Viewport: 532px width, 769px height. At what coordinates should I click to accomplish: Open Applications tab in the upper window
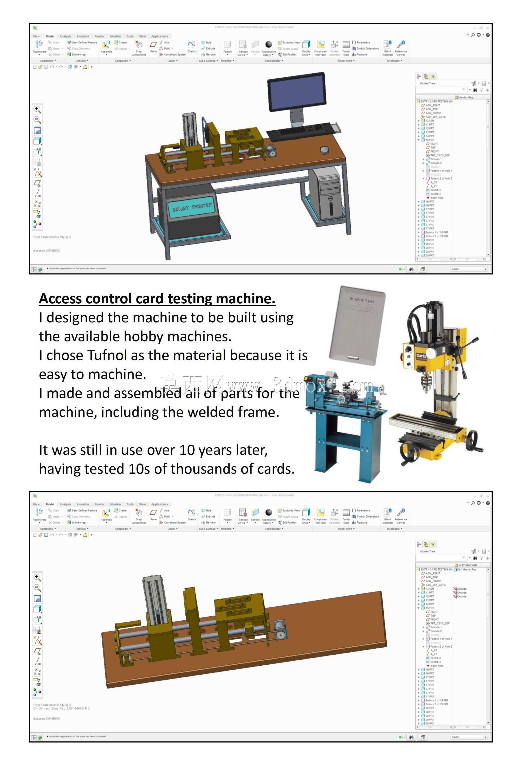[x=160, y=36]
